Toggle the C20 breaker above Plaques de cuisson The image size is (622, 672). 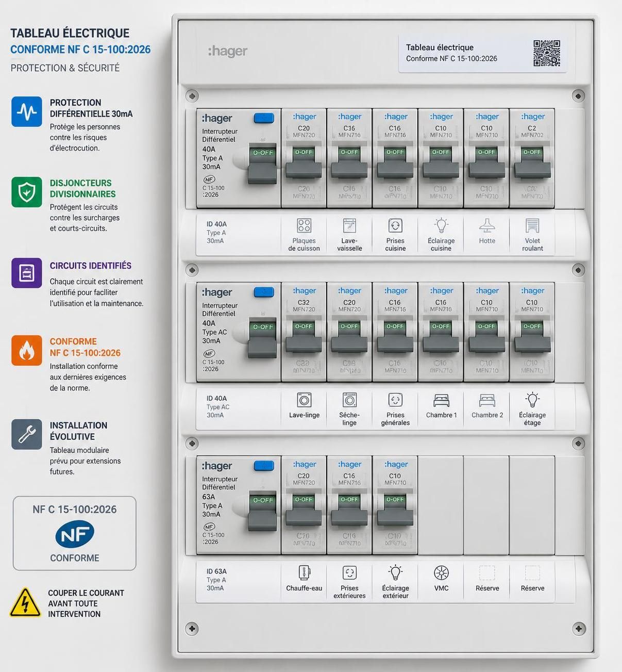304,163
